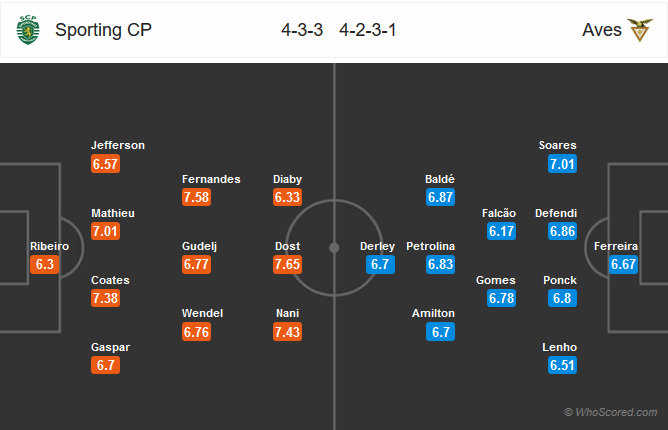Screen dimensions: 668x430
Task: Click the Aves club crest icon
Action: 640,30
